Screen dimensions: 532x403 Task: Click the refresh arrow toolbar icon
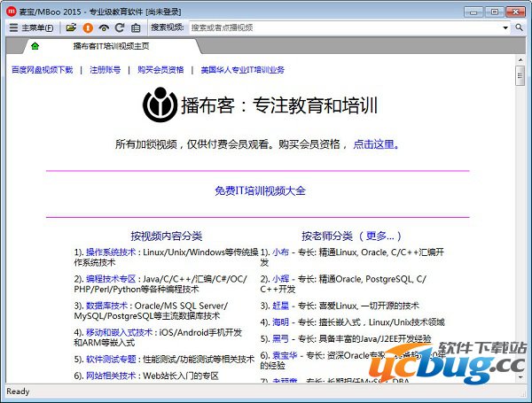tap(120, 27)
